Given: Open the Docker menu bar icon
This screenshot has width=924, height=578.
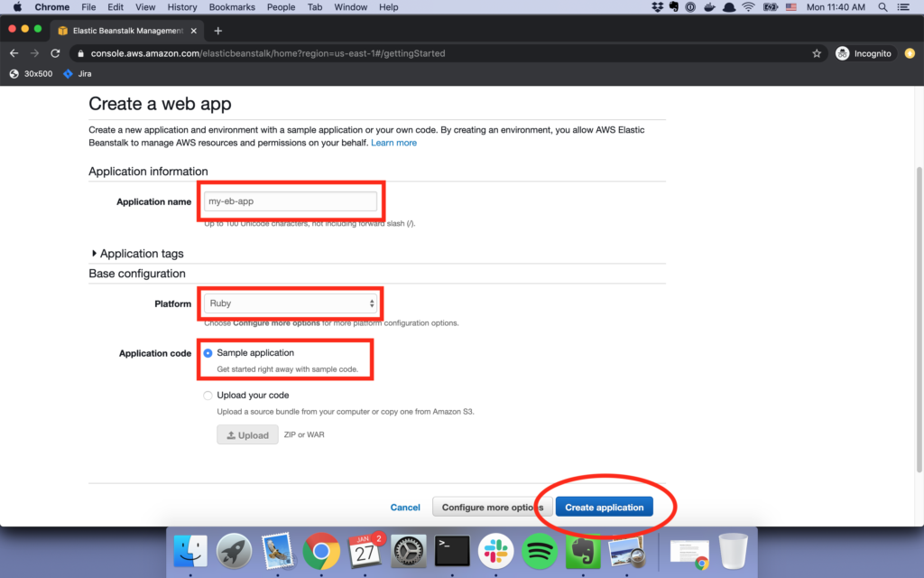Looking at the screenshot, I should [709, 6].
